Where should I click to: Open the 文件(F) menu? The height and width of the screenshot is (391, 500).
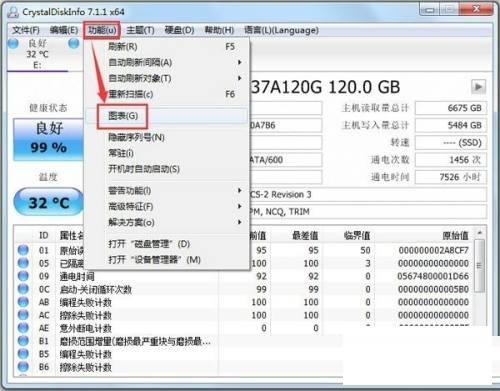pos(26,30)
